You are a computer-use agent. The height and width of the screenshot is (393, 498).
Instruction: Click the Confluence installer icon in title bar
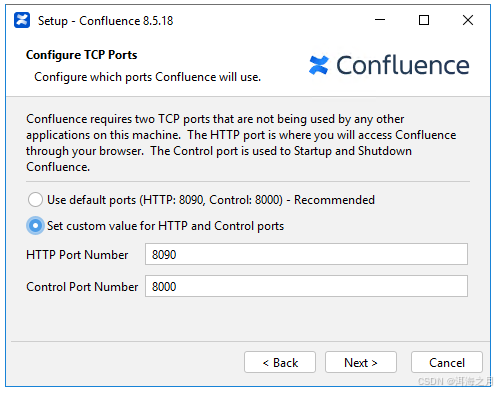22,20
